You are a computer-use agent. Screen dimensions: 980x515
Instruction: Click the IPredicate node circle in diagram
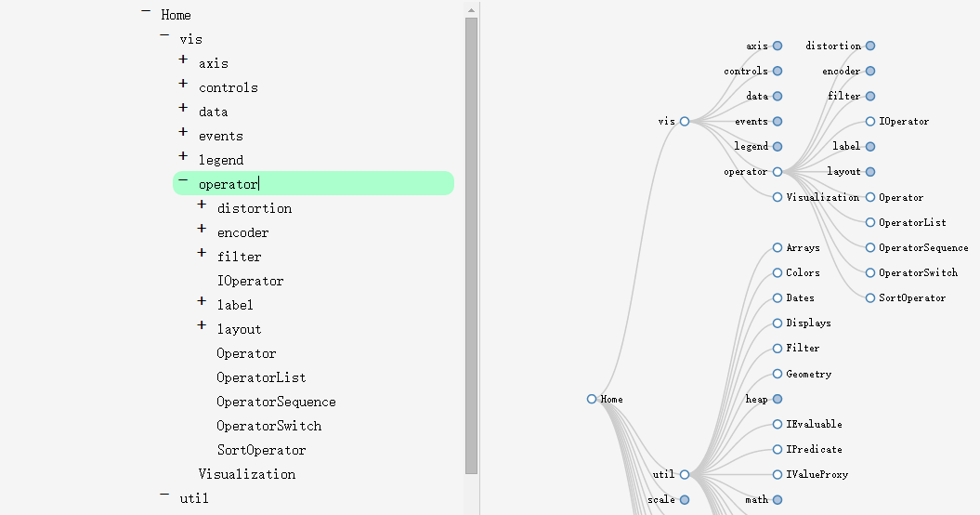coord(777,449)
